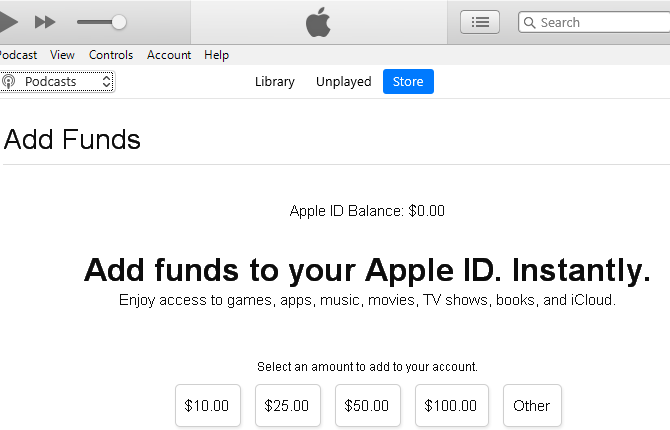Expand the Podcasts media picker dropdown
Viewport: 670px width, 430px height.
pyautogui.click(x=57, y=81)
